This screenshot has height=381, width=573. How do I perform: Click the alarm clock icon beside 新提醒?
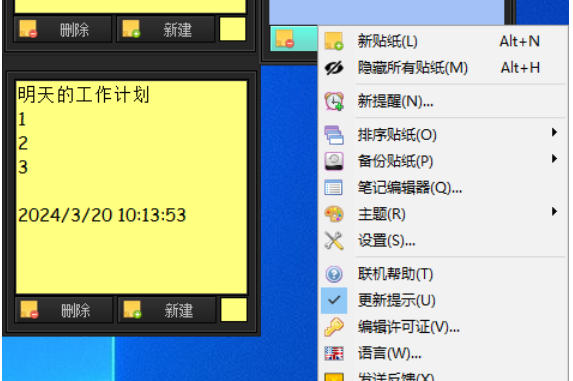334,101
